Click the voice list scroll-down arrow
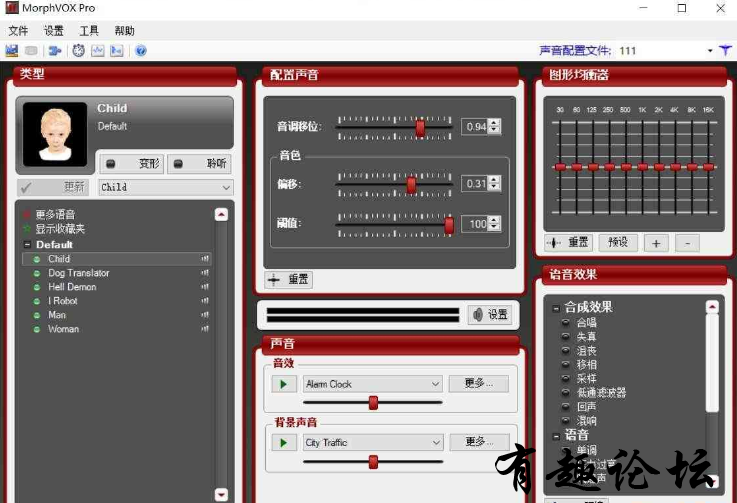737x503 pixels. (221, 494)
